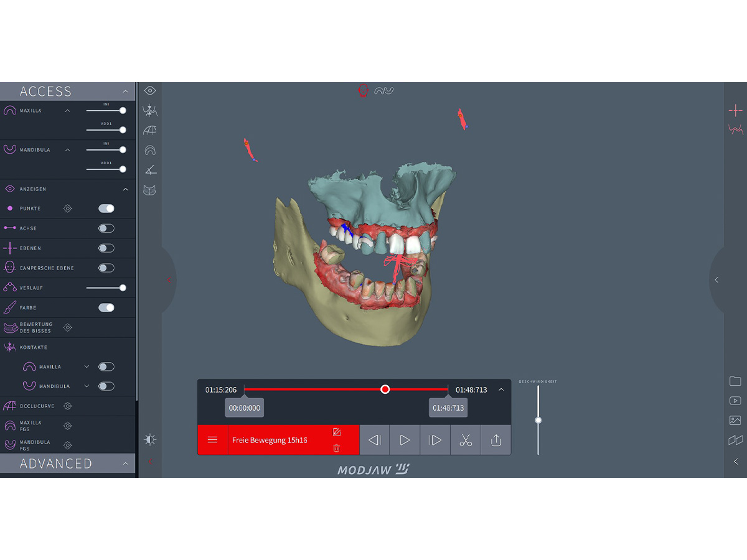Click the share export icon
Screen dimensions: 747x560
[x=496, y=441]
